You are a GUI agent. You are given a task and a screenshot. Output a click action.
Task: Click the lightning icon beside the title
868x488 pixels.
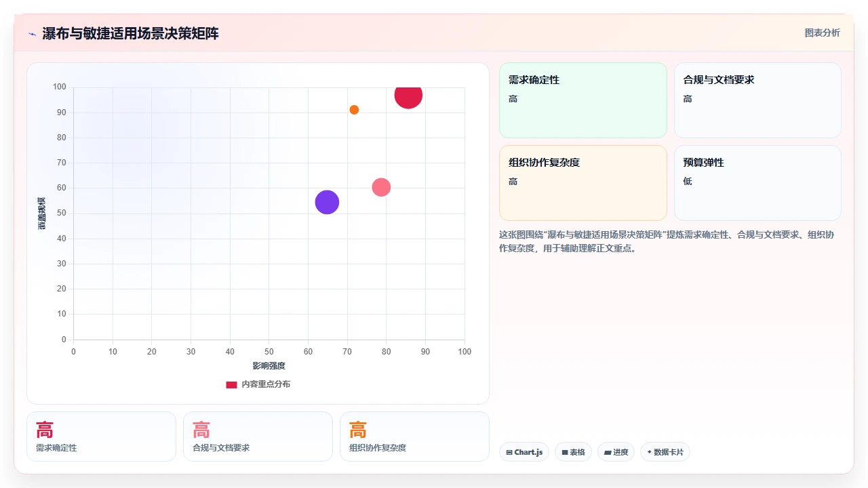coord(33,34)
